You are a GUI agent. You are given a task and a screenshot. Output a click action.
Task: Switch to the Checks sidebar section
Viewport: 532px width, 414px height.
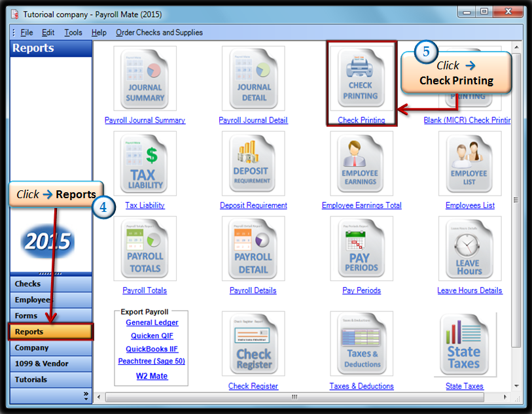coord(51,284)
